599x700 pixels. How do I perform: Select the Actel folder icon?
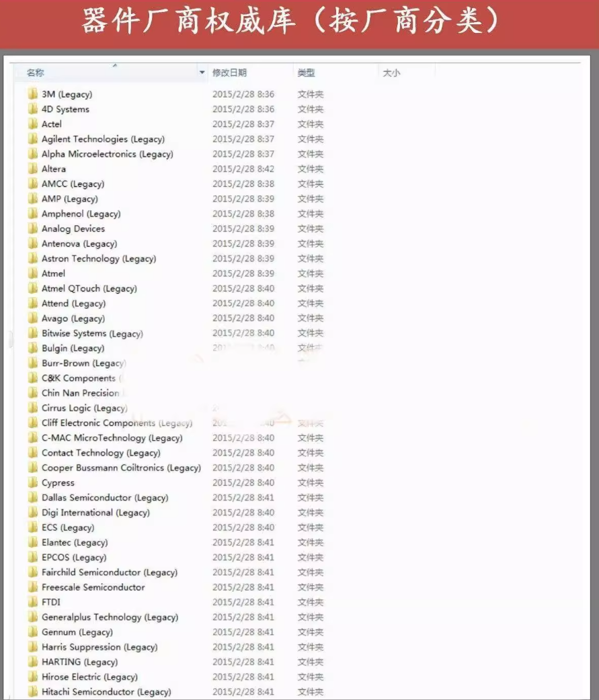click(33, 124)
